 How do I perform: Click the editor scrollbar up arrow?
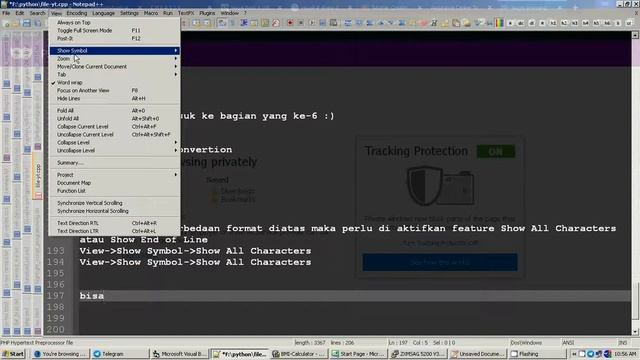tap(636, 36)
